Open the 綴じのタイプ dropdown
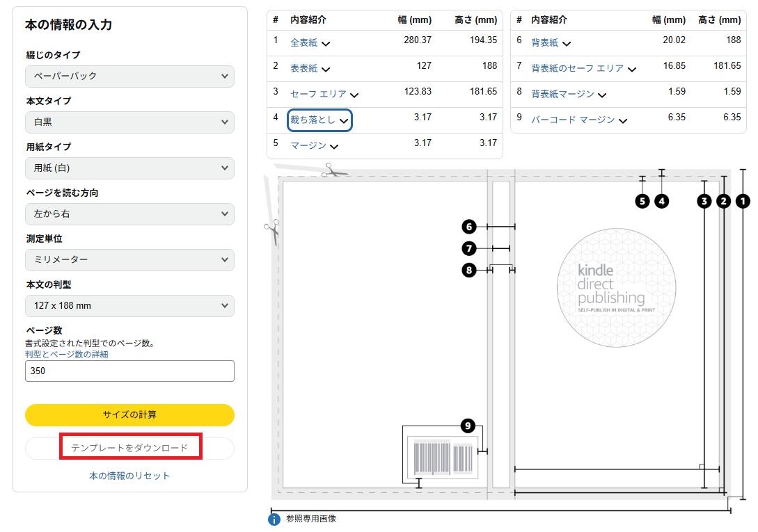This screenshot has width=758, height=532. (x=129, y=76)
